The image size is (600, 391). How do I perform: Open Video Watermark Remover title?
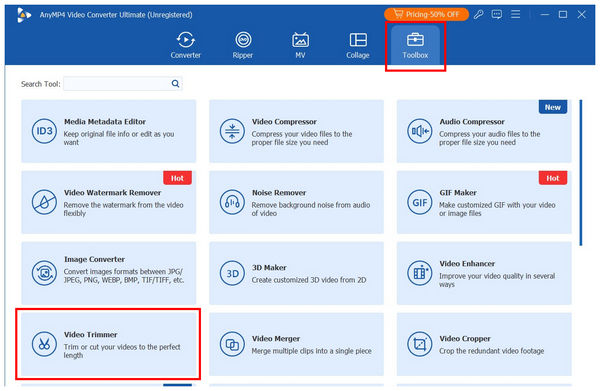click(112, 192)
